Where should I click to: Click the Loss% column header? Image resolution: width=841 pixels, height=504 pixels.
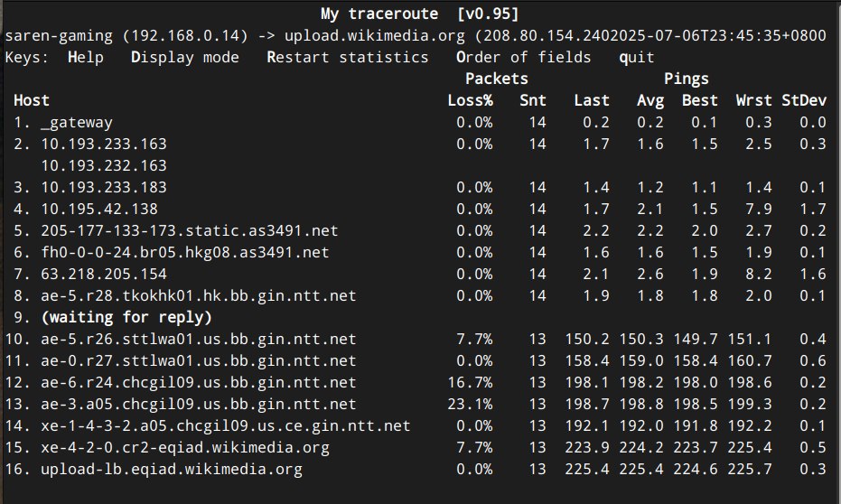coord(470,100)
